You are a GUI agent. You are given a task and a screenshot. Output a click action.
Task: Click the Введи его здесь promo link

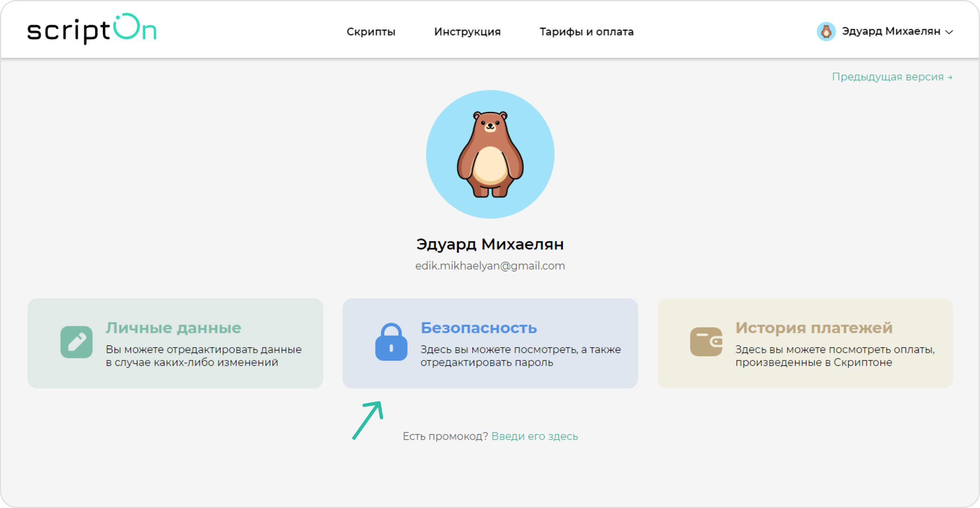535,436
